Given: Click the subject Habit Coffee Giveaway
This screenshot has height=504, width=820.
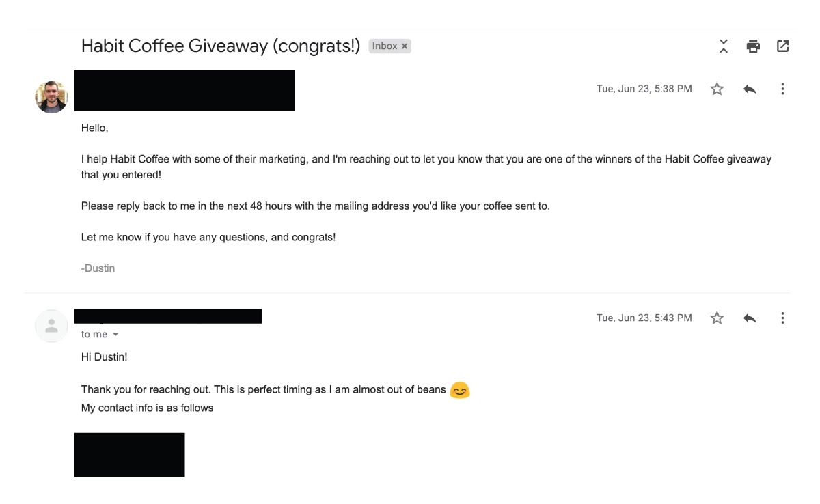Looking at the screenshot, I should click(174, 46).
